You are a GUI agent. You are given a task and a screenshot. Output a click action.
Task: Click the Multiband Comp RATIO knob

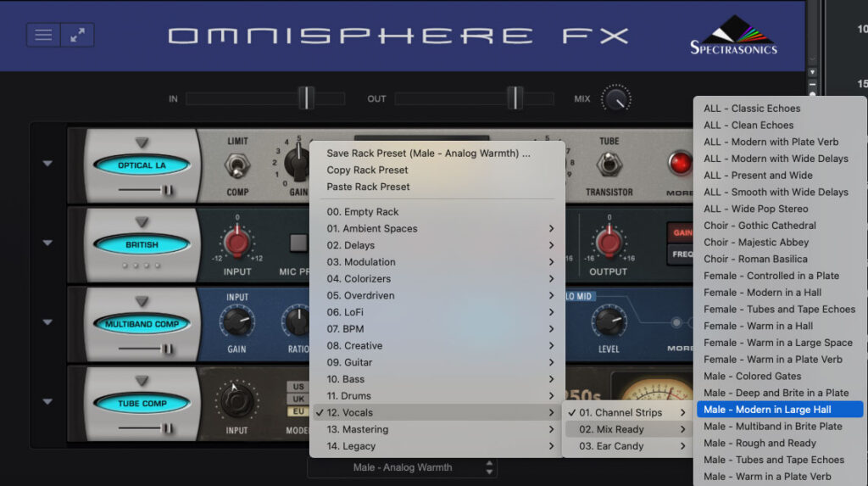(x=298, y=322)
